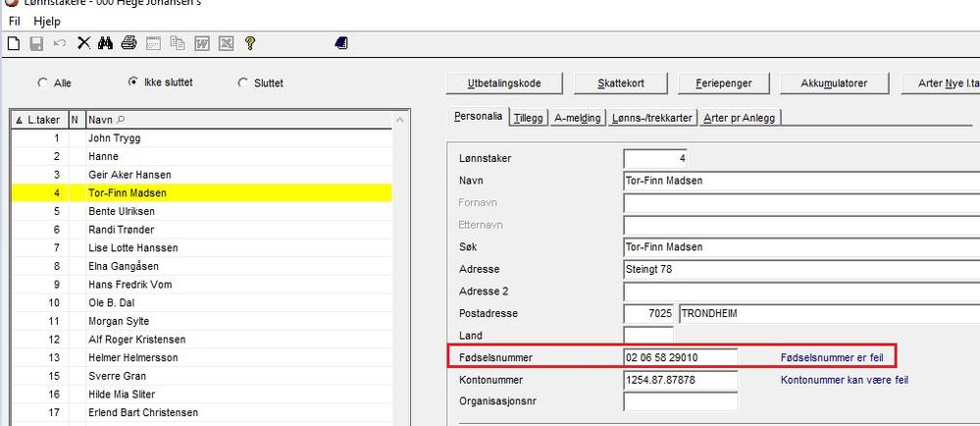Open the Arter pr Anlegg tab
Image resolution: width=980 pixels, height=426 pixels.
click(740, 118)
